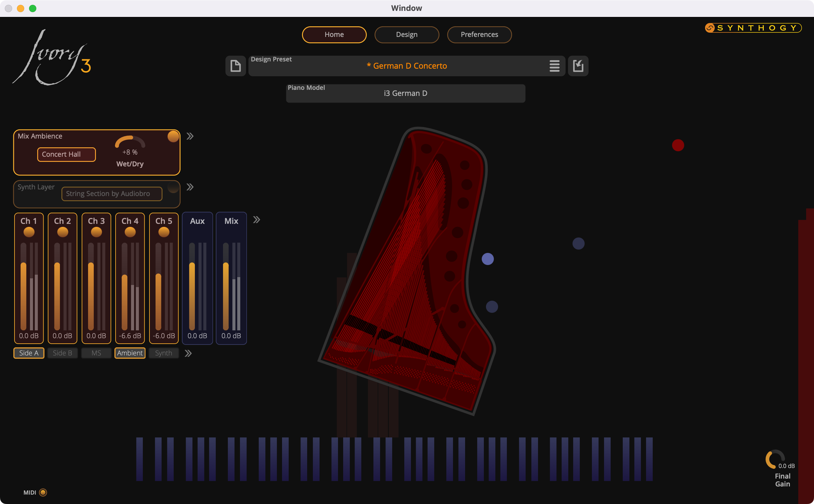
Task: Click the Ch 2 volume fader
Action: tap(57, 286)
